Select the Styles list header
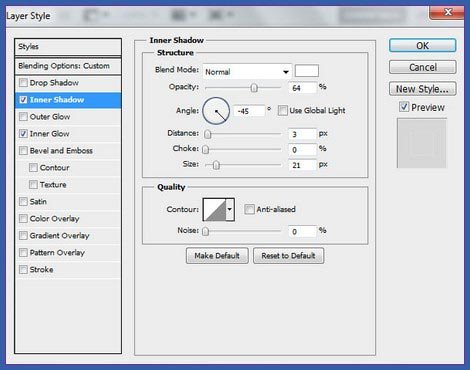 (68, 47)
